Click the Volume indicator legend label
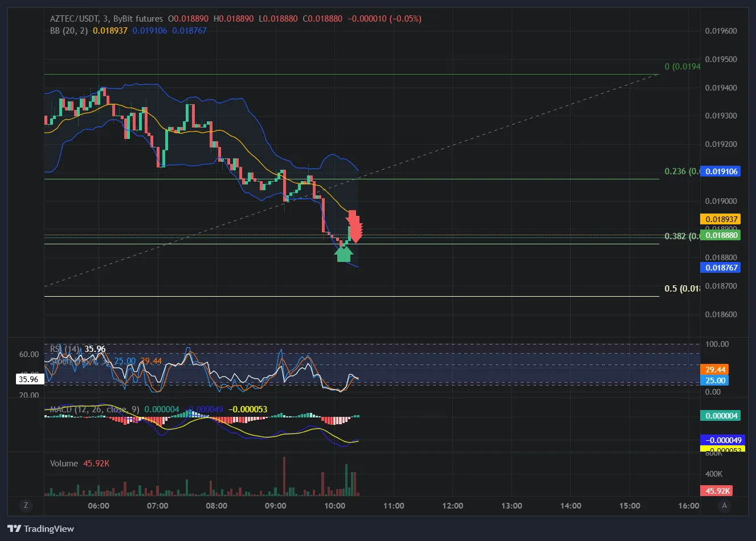Image resolution: width=756 pixels, height=541 pixels. [64, 464]
